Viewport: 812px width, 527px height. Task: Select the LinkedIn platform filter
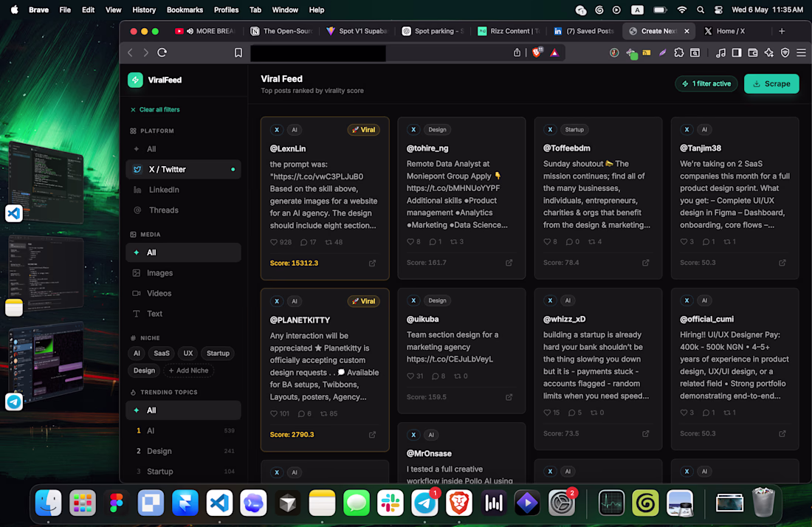183,190
